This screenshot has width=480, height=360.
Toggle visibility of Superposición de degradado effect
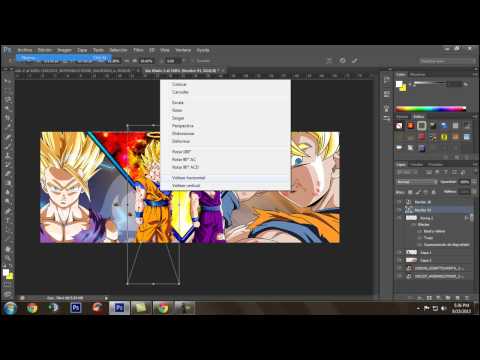tap(420, 245)
